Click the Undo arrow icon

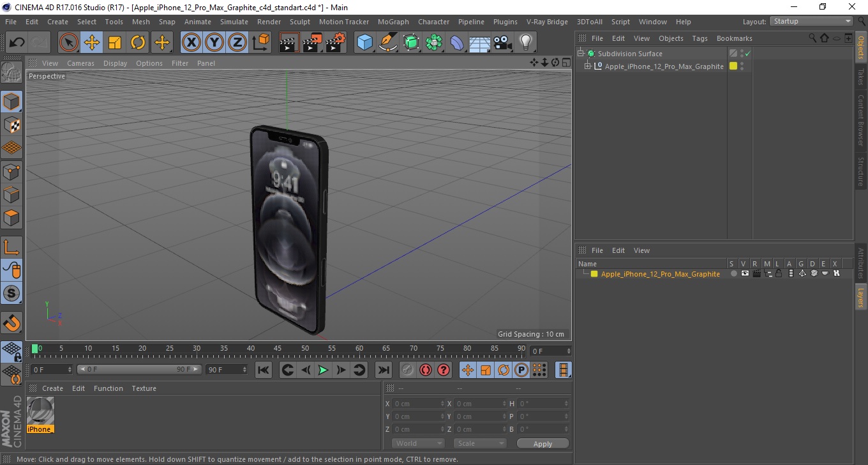coord(17,43)
